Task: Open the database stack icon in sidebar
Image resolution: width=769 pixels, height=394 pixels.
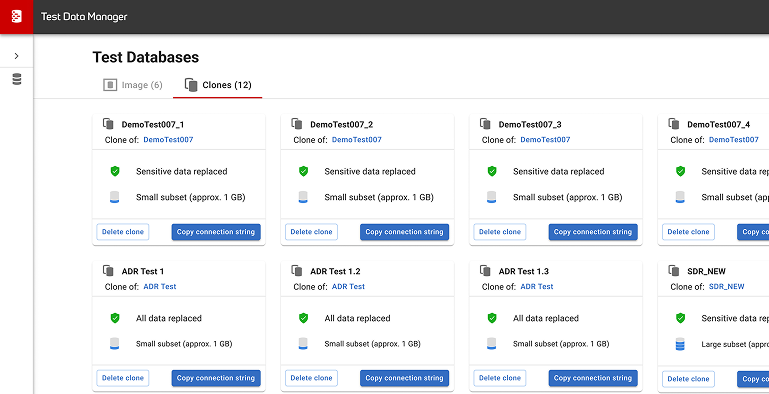Action: [x=17, y=79]
